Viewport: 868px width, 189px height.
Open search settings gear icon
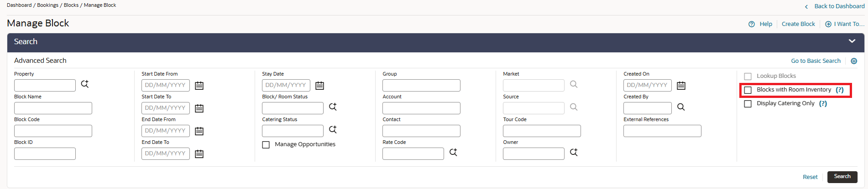854,61
